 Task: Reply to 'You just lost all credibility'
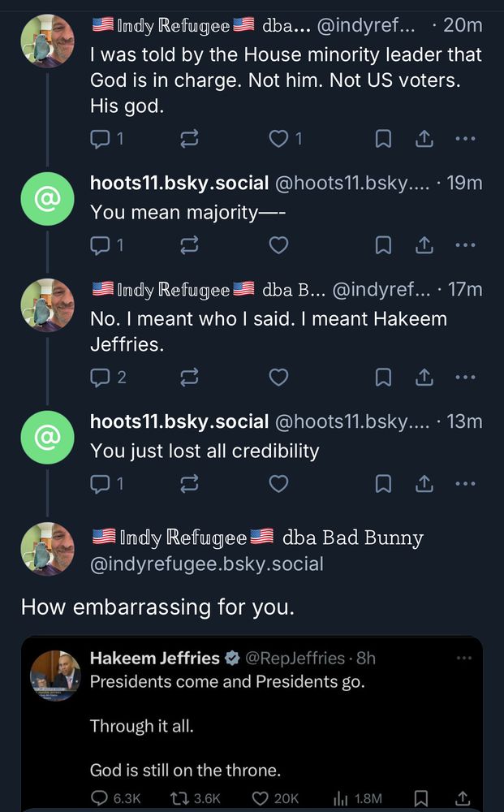(100, 485)
